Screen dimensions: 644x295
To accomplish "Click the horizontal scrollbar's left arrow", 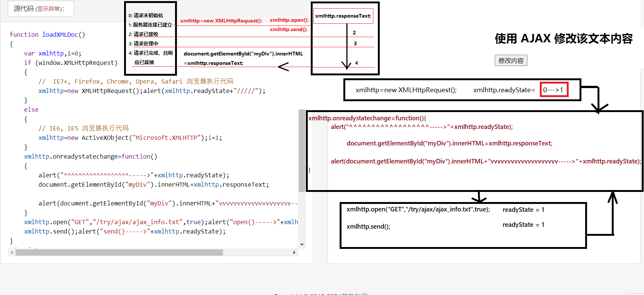I will (x=12, y=253).
